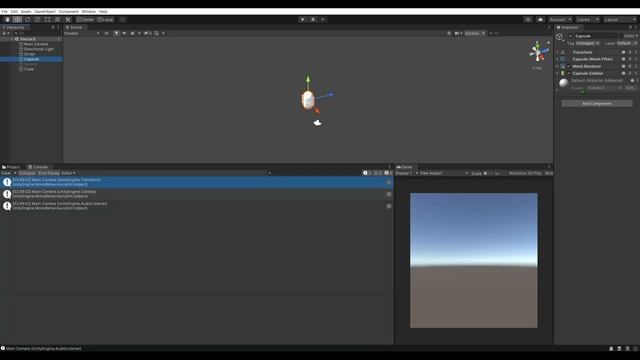Toggle Maximize On Play in Game view
Image resolution: width=640 pixels, height=360 pixels.
tap(525, 173)
